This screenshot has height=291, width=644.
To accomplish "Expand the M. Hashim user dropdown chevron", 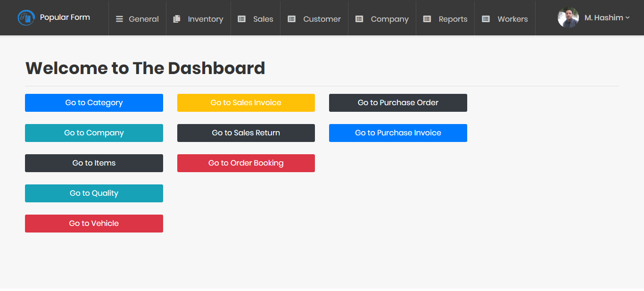I will [627, 18].
